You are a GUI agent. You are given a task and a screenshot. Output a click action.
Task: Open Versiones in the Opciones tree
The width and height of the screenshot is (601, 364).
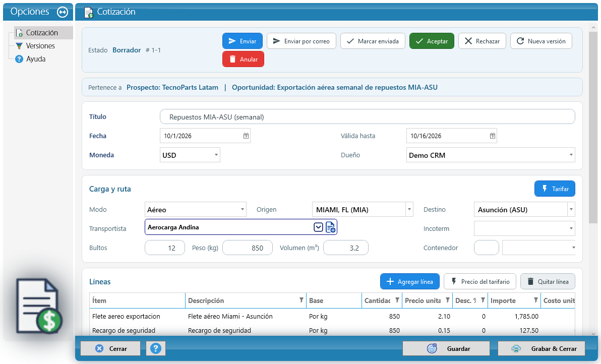pos(40,45)
